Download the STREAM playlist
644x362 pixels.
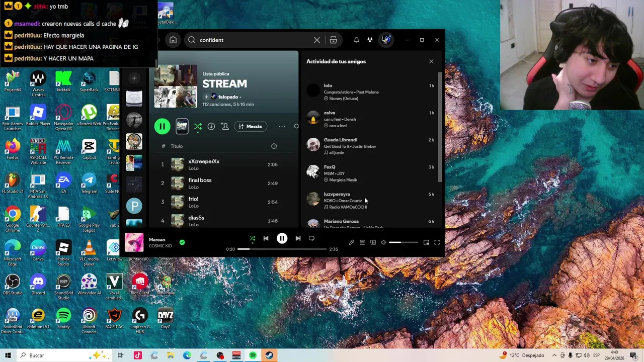tap(211, 127)
